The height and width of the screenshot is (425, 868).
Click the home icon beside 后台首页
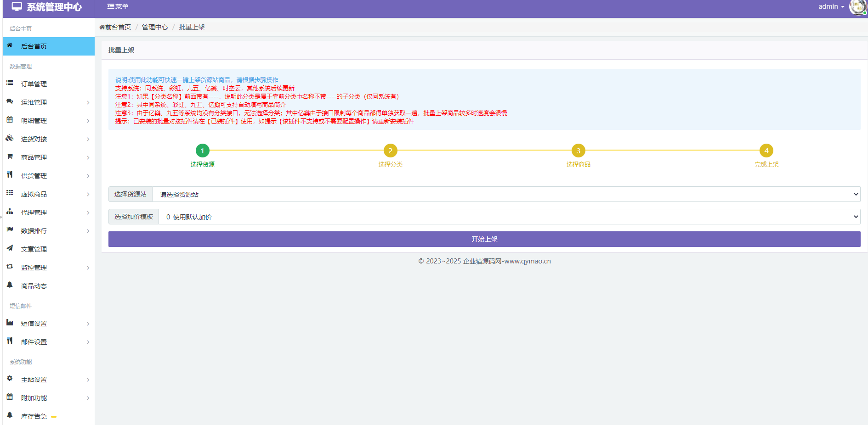coord(10,45)
